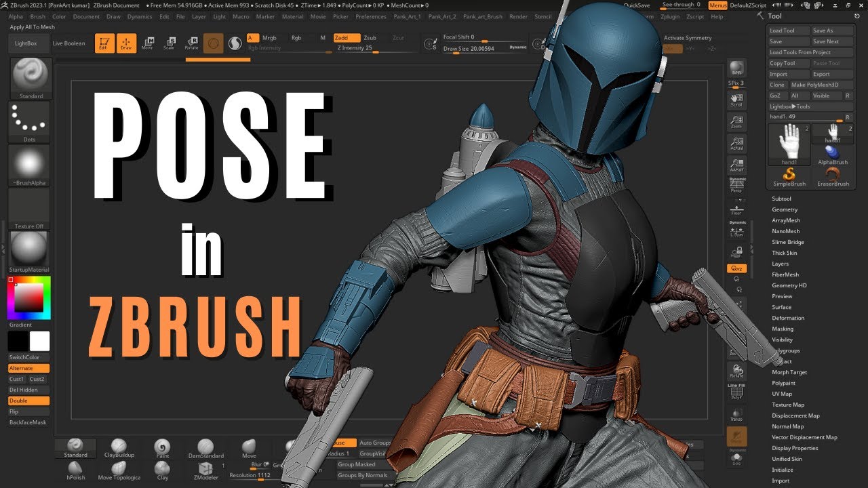868x488 pixels.
Task: Activate the Move transform tool
Action: tap(147, 43)
